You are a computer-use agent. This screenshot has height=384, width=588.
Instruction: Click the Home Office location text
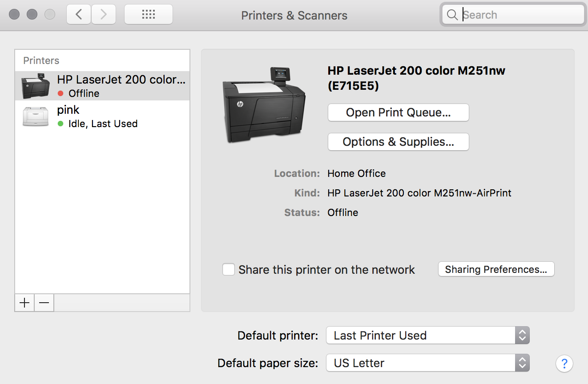pyautogui.click(x=357, y=173)
